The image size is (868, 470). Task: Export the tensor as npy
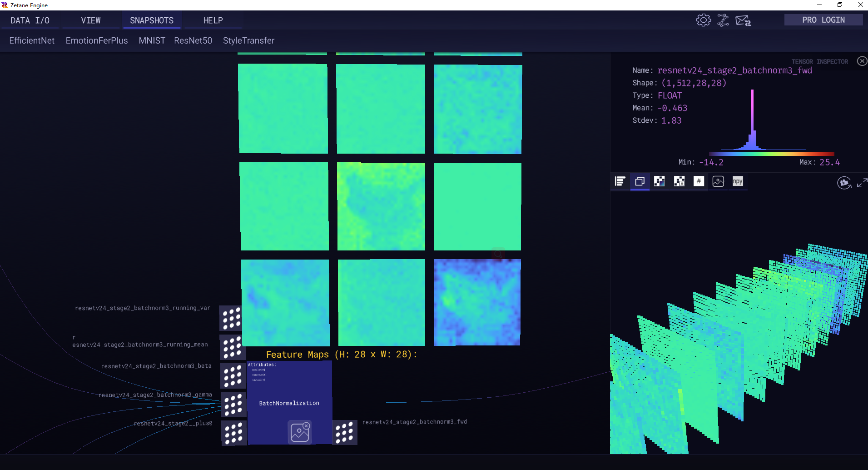pyautogui.click(x=737, y=181)
